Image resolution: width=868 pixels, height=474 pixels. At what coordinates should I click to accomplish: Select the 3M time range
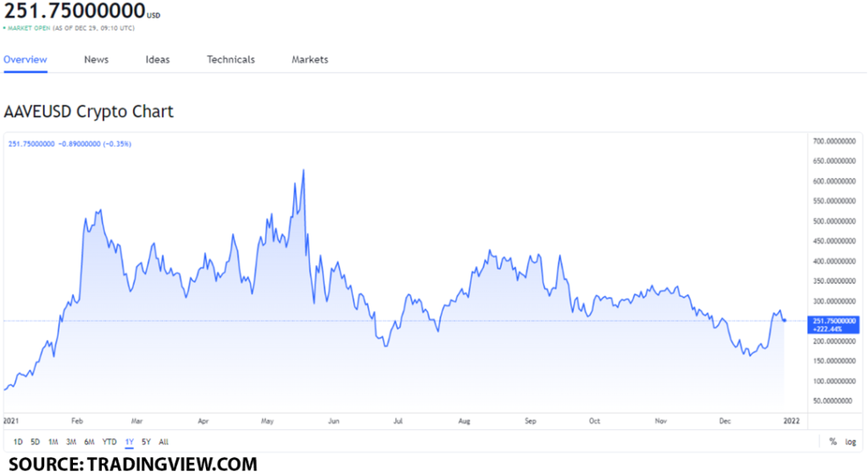[x=71, y=442]
